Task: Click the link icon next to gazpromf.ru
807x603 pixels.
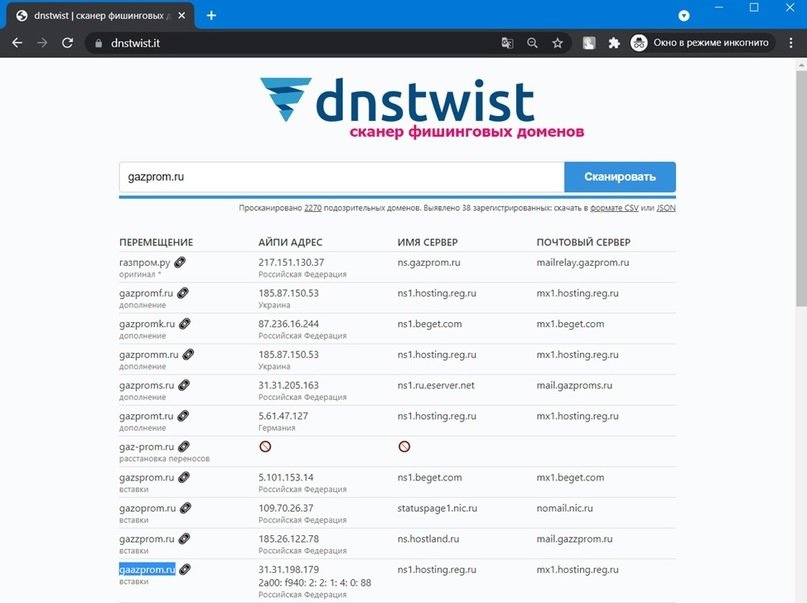Action: pos(183,293)
